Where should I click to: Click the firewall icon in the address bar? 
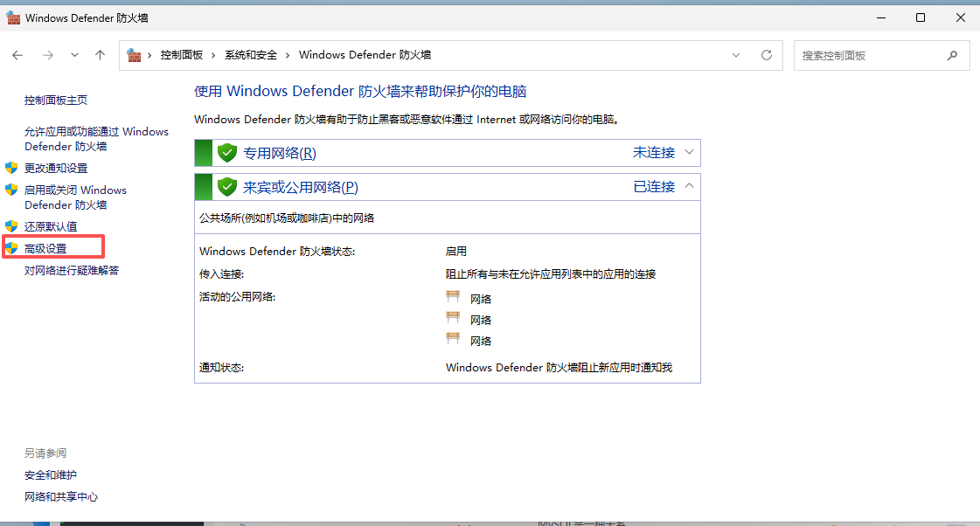[x=134, y=55]
